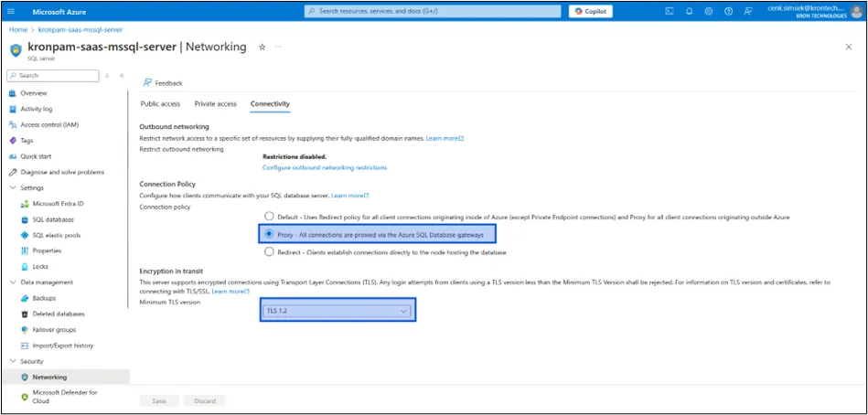The width and height of the screenshot is (868, 415).
Task: Close the Networking blade
Action: 849,47
